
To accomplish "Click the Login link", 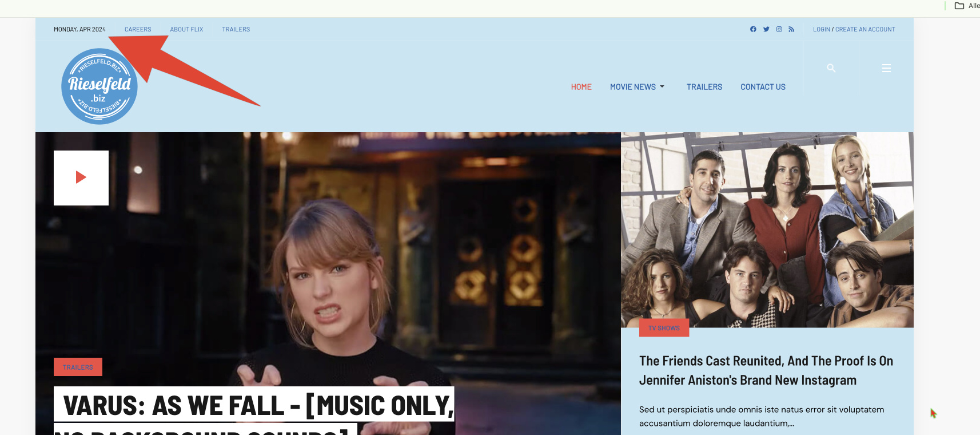I will point(822,29).
